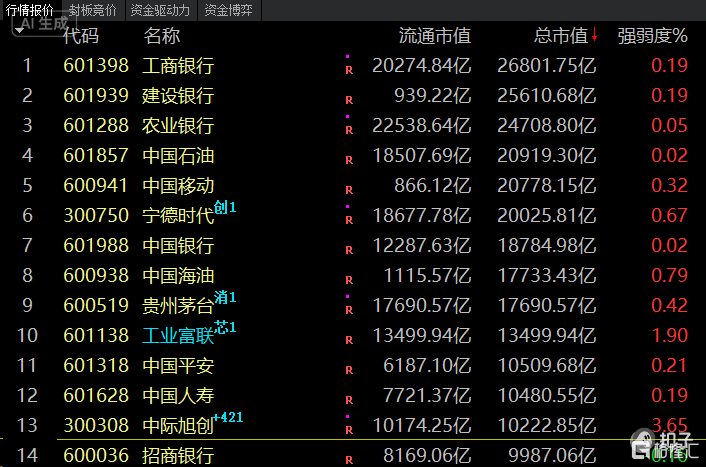Select highlighted stock name 工业富联
706x467 pixels.
pos(178,336)
